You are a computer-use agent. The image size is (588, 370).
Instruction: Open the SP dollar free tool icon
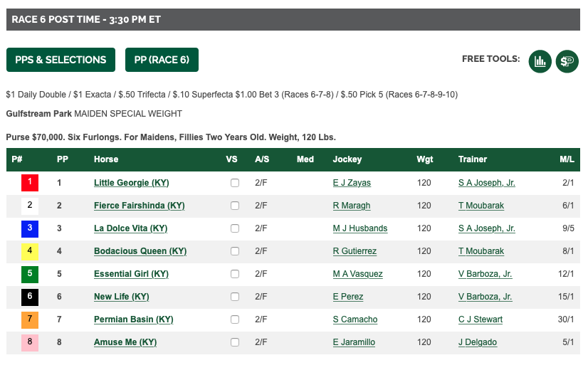click(567, 60)
